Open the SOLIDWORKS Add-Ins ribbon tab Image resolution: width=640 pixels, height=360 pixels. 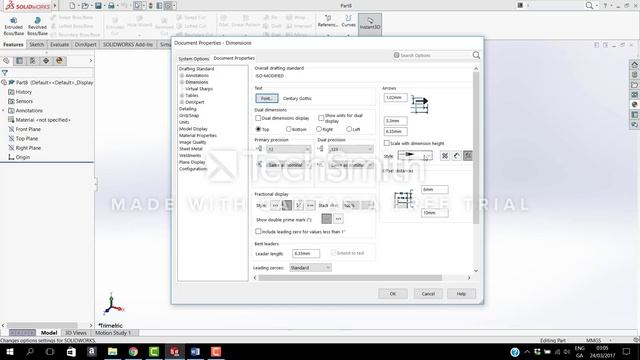click(x=128, y=44)
